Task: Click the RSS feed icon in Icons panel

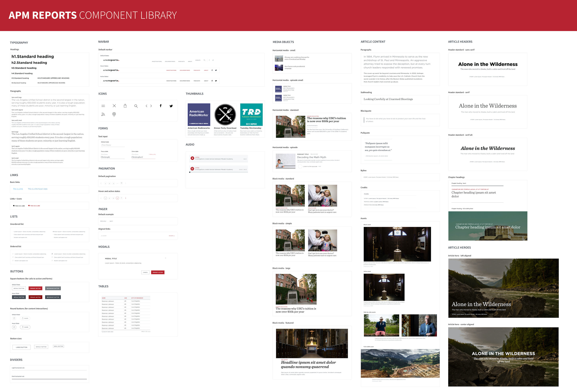Action: point(103,114)
